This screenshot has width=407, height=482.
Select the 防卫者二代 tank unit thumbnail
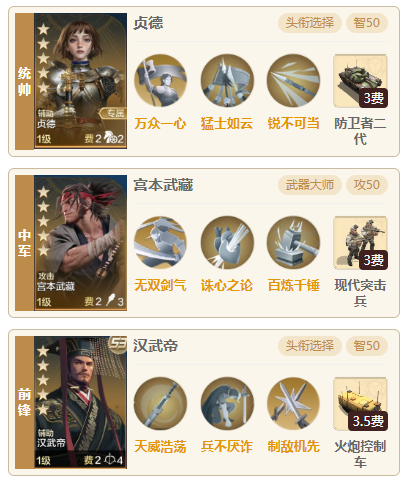(x=360, y=81)
